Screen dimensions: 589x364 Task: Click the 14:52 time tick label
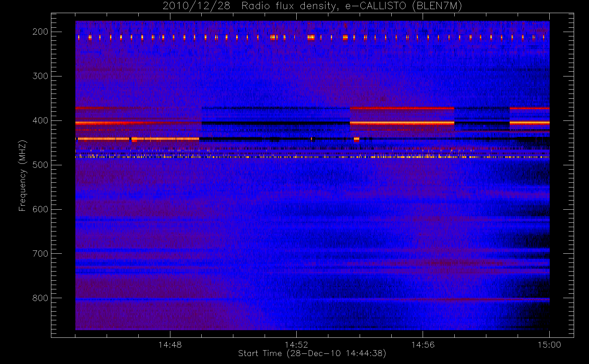click(296, 345)
